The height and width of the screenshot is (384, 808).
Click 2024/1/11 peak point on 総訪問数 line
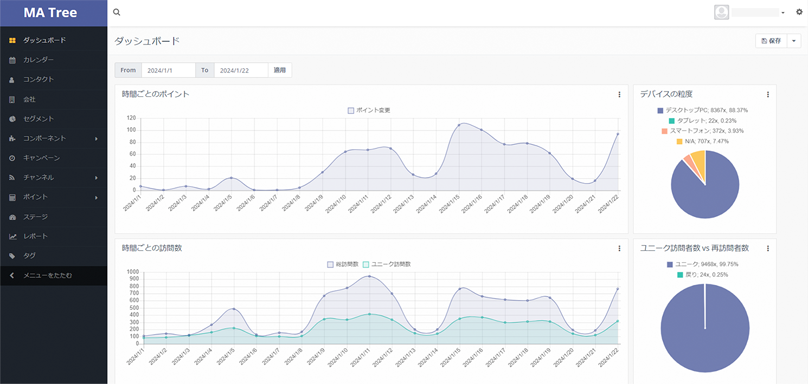tap(369, 277)
